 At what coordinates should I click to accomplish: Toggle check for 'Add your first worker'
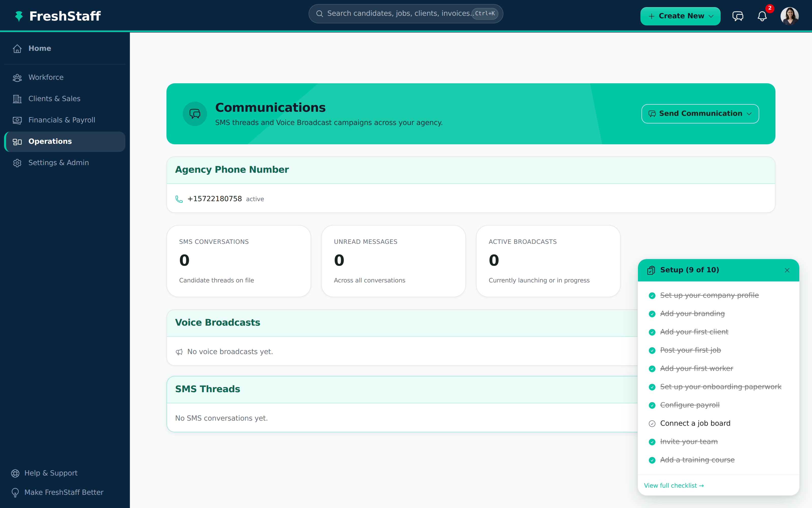point(652,369)
